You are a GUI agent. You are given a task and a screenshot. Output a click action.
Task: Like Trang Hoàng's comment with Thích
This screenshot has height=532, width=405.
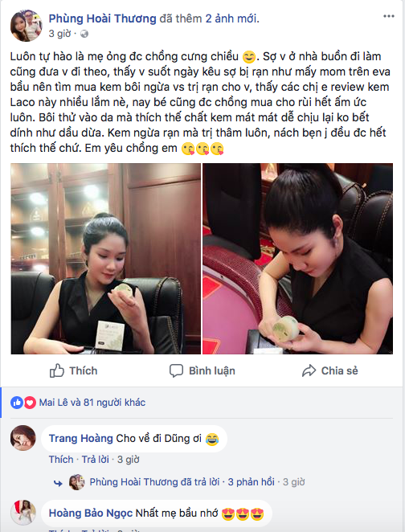[61, 460]
